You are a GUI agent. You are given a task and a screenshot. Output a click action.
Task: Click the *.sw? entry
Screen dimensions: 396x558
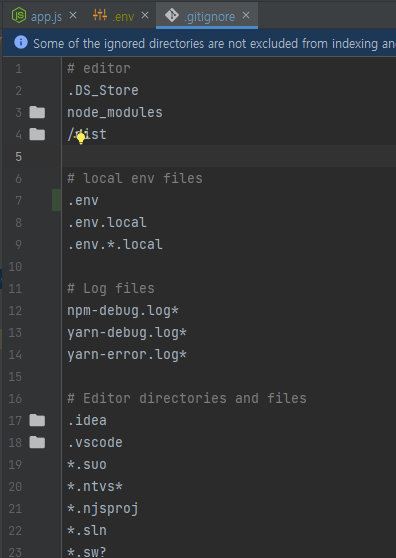87,552
